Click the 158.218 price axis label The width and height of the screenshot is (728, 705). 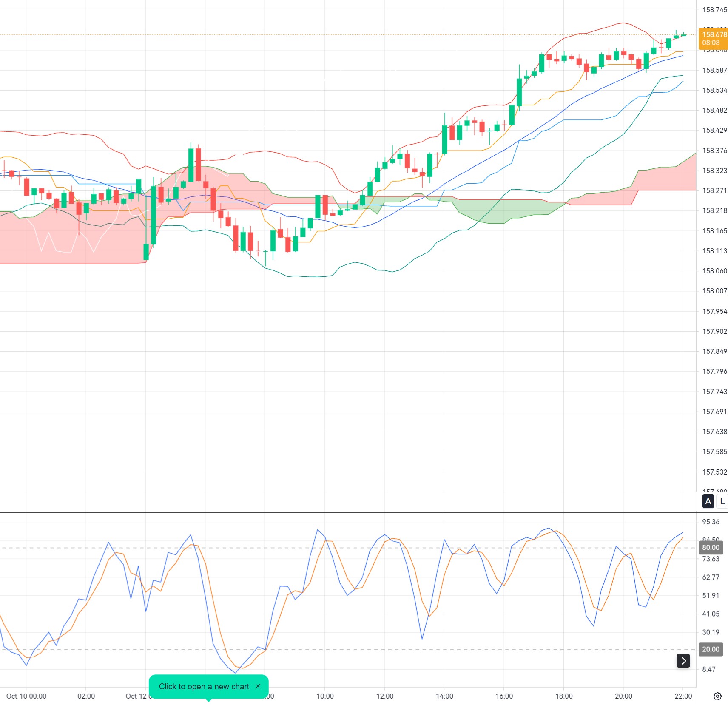click(714, 210)
